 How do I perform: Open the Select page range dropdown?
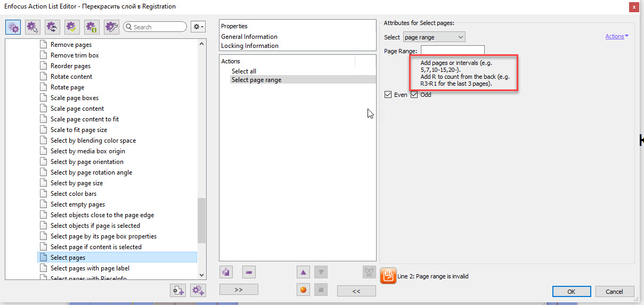click(434, 37)
